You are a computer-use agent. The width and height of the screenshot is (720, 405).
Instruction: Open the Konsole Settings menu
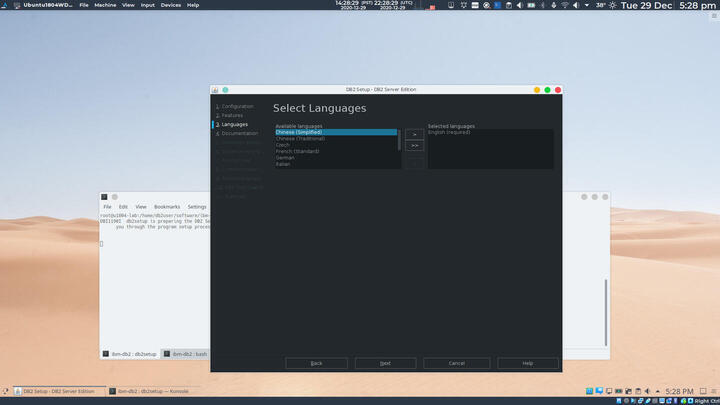(x=197, y=207)
